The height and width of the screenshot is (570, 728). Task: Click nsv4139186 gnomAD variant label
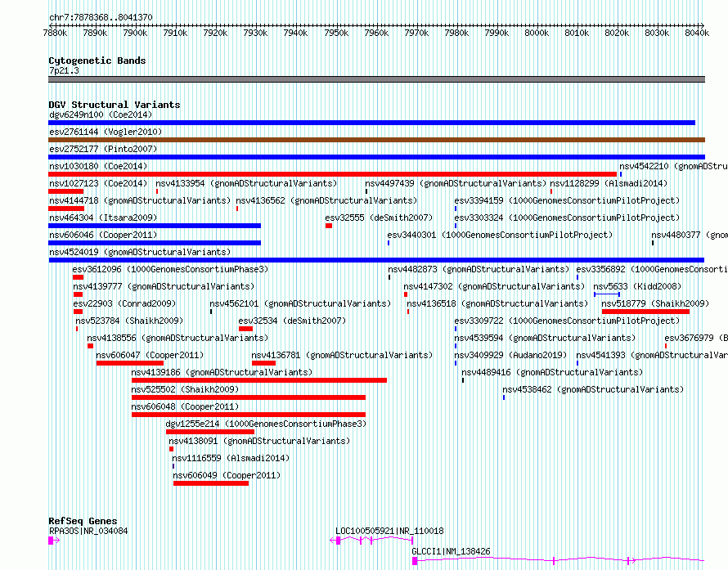[222, 372]
